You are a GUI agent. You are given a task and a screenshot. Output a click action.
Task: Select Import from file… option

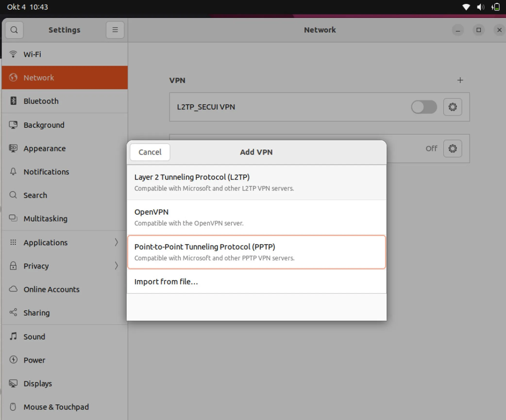pos(257,281)
